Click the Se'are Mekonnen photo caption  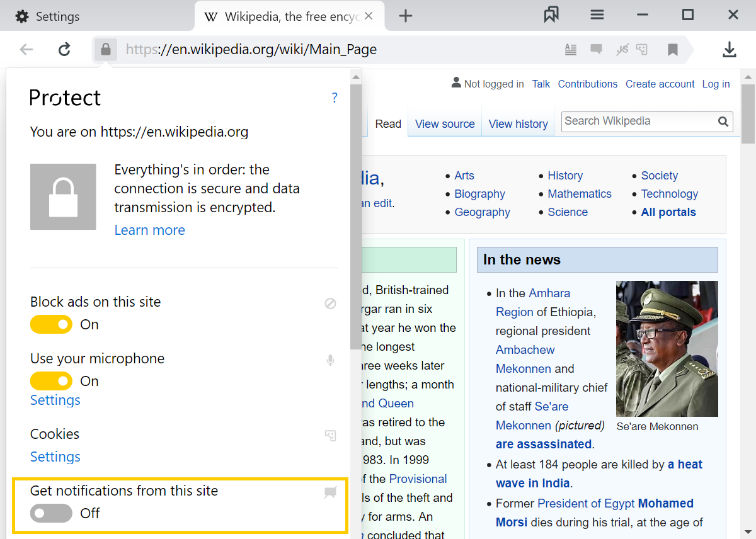pos(657,427)
